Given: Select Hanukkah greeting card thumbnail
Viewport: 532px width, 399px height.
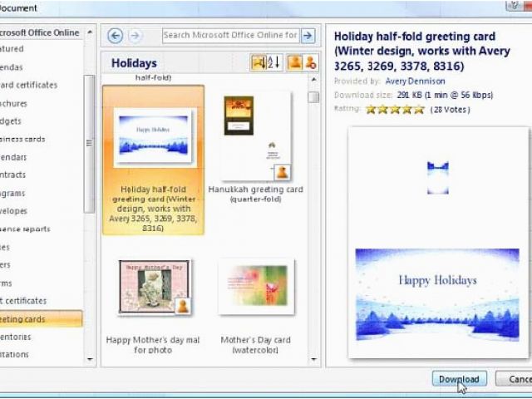Looking at the screenshot, I should point(255,135).
